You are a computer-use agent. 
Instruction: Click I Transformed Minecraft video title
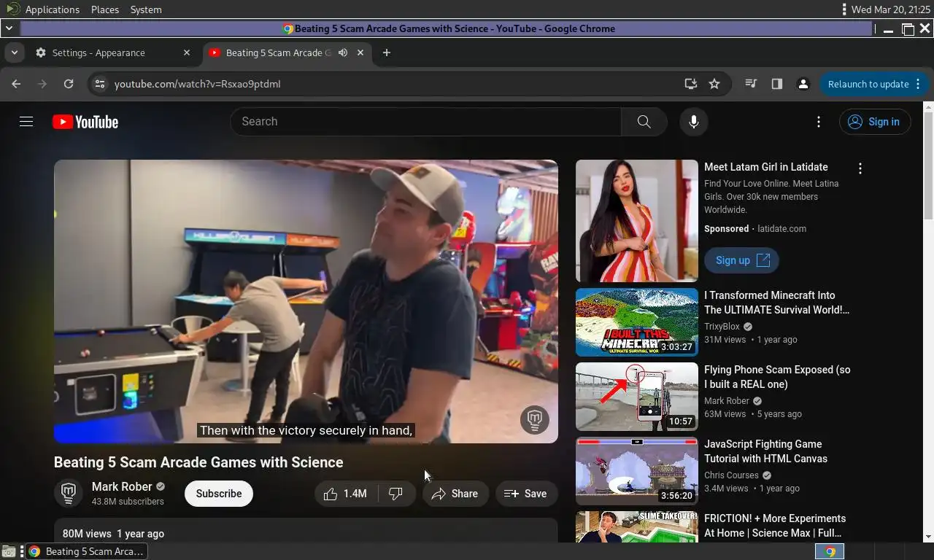(x=776, y=303)
